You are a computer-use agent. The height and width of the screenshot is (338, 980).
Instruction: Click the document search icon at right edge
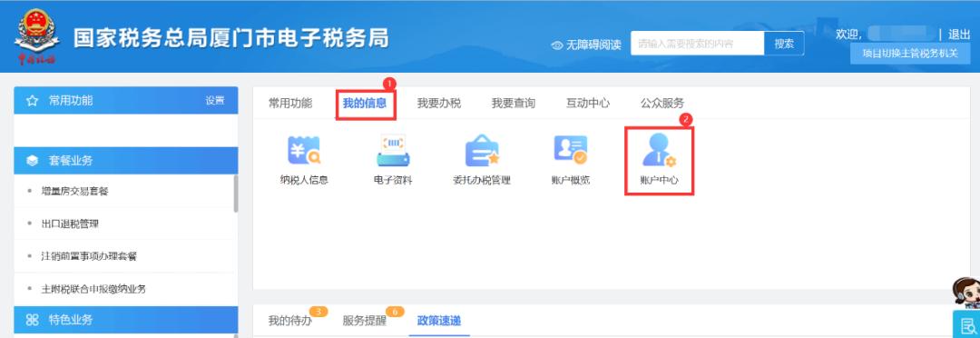pos(967,325)
